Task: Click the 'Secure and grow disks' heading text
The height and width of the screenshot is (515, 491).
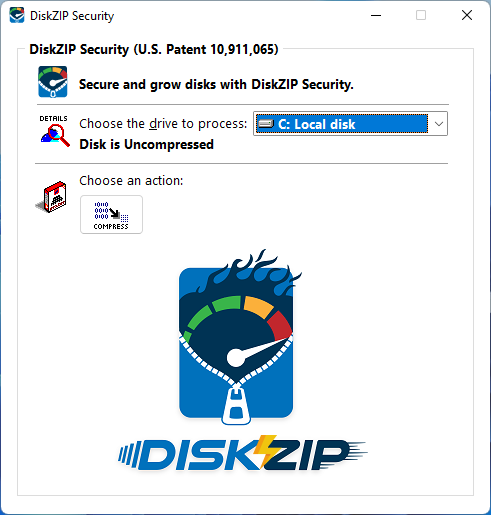Action: click(216, 84)
